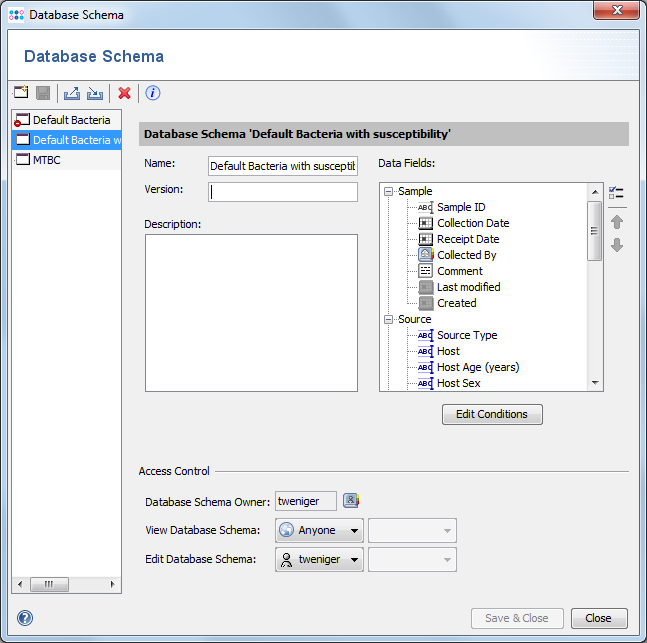Screen dimensions: 647x643
Task: Click the new database schema icon
Action: click(x=21, y=93)
